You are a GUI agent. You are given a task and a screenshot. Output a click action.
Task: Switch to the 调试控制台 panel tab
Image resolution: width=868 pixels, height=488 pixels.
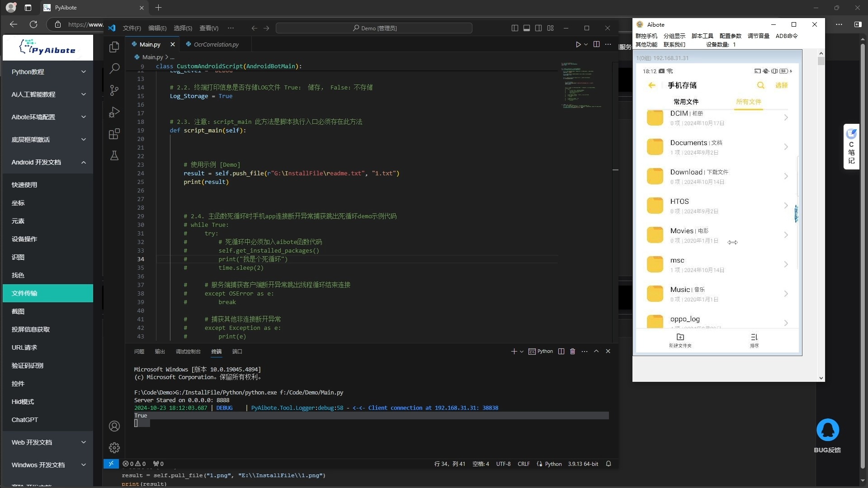click(188, 351)
